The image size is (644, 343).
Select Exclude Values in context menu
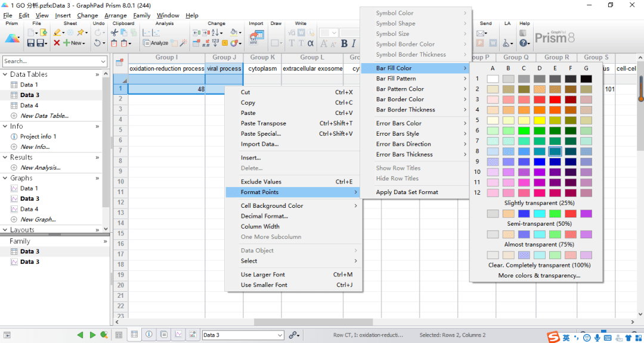(x=261, y=182)
